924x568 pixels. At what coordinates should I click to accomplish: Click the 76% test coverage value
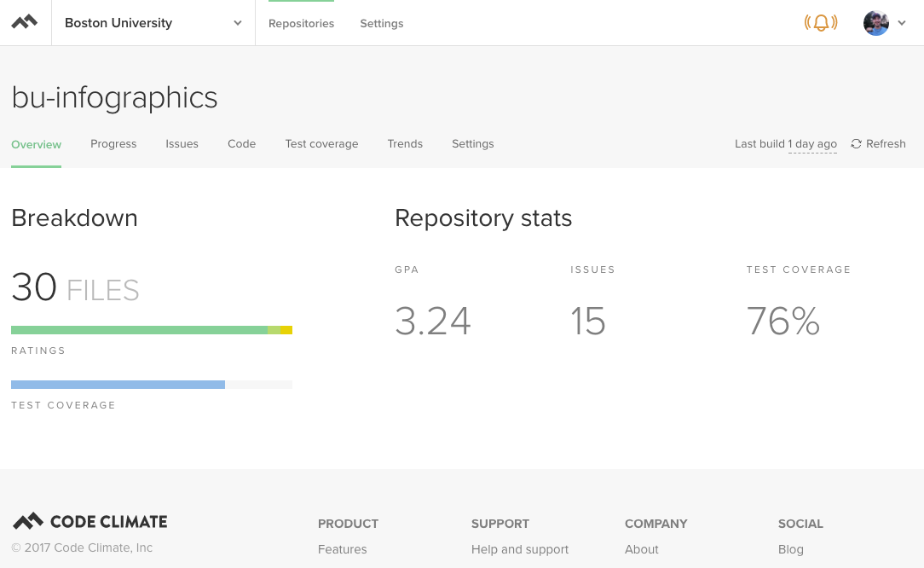[x=783, y=322]
